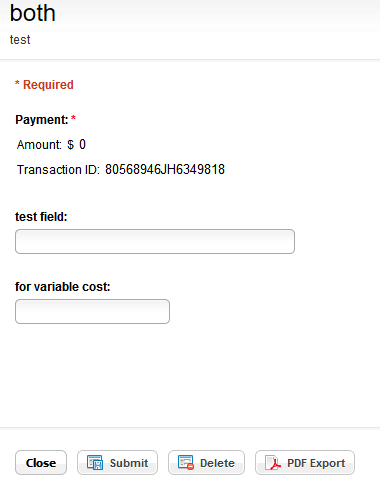The height and width of the screenshot is (481, 380).
Task: Close the form with the Close button
Action: [41, 463]
